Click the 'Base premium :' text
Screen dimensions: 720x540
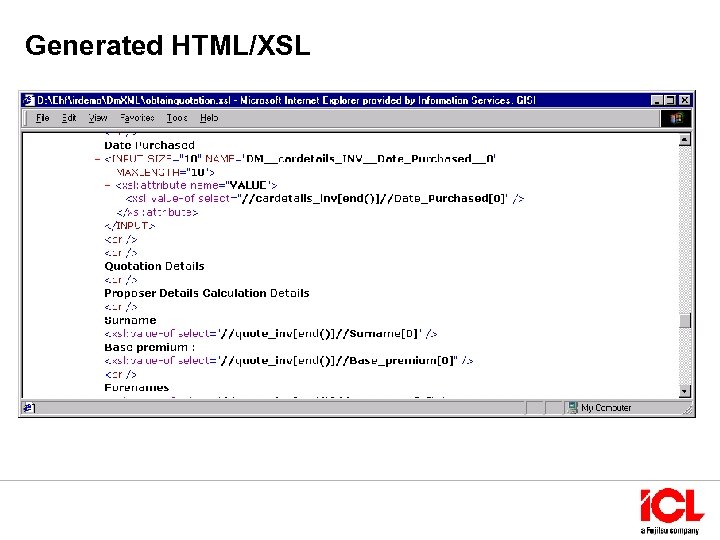coord(150,347)
